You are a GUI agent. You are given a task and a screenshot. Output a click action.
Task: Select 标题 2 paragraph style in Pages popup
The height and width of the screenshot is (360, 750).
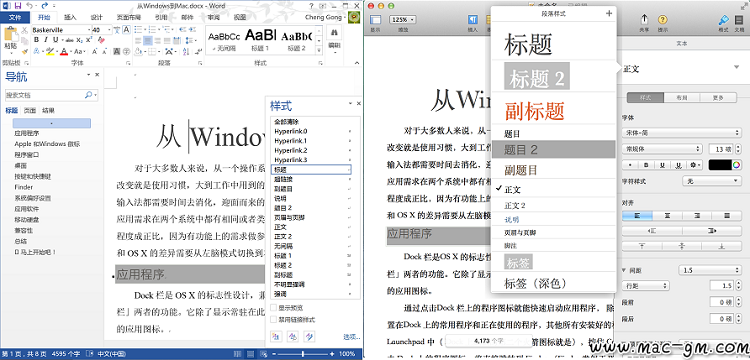coord(537,76)
